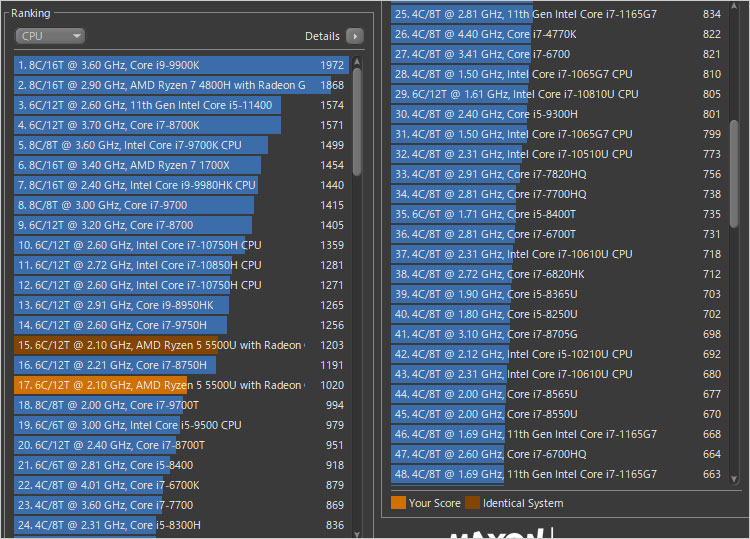Screen dimensions: 750x539
Task: Select rank 22 Core i7-6700K entry
Action: coord(182,485)
